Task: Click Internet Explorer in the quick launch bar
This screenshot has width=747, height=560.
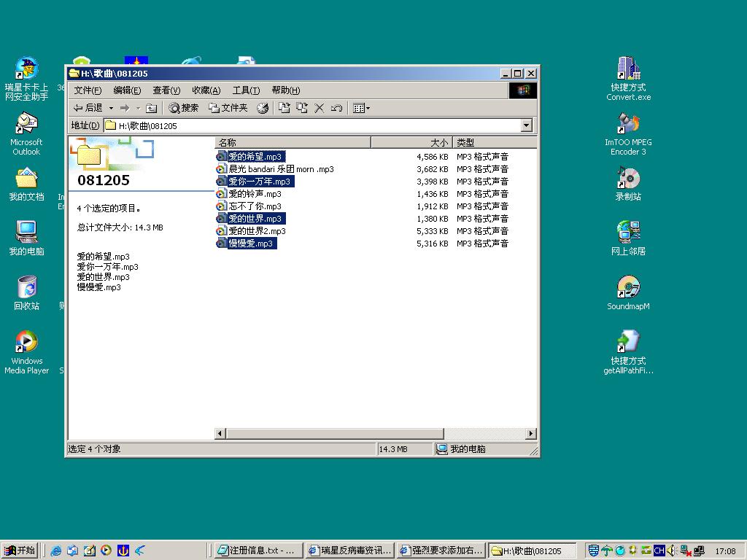Action: coord(56,551)
